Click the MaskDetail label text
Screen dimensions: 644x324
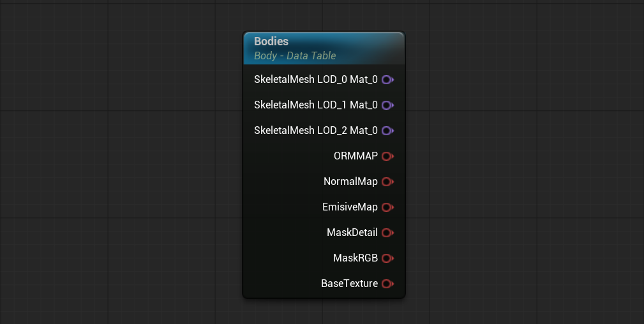tap(352, 232)
